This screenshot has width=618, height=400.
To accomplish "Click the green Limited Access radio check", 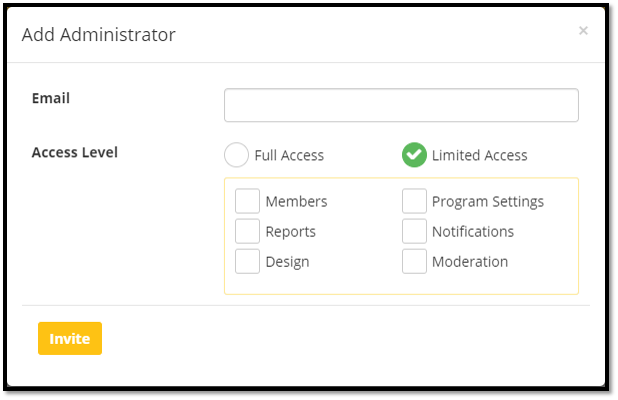I will (414, 155).
